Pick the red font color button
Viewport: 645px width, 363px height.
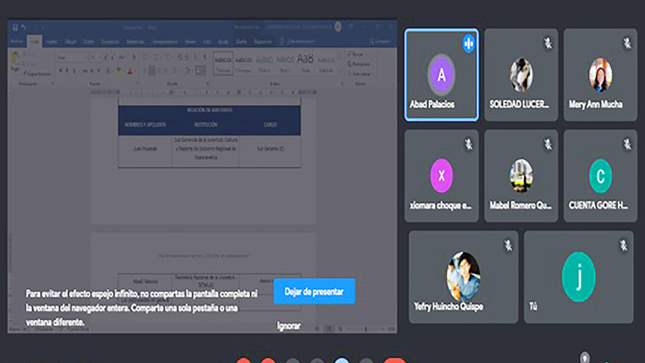(130, 71)
